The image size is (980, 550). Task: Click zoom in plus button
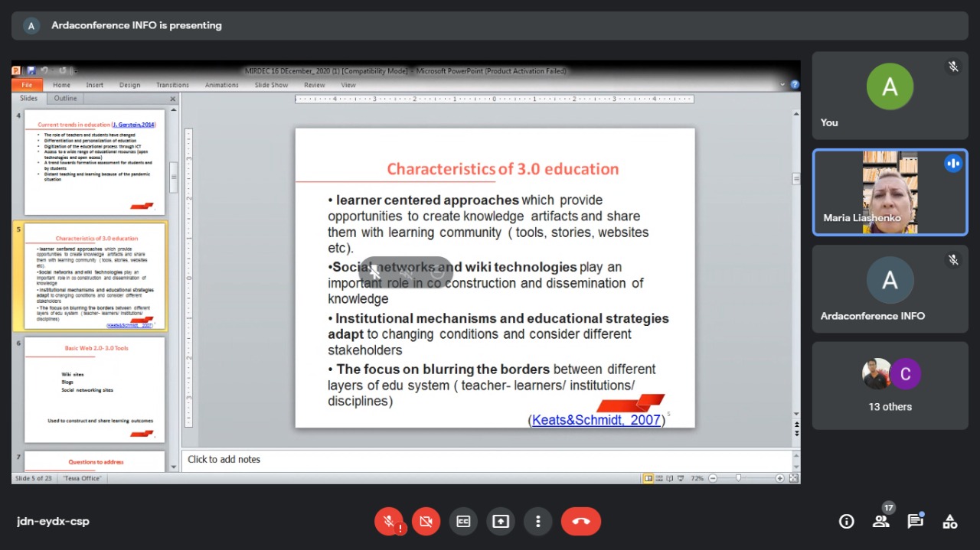[x=780, y=478]
